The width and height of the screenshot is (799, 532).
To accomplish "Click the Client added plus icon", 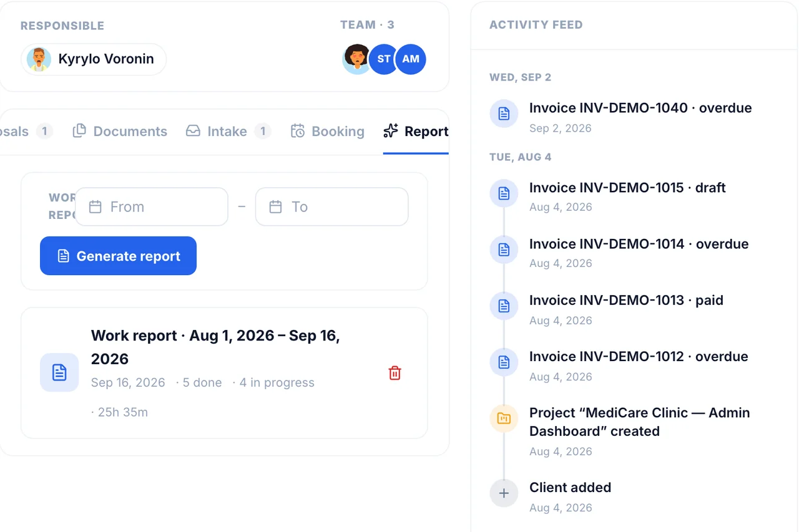I will [504, 493].
